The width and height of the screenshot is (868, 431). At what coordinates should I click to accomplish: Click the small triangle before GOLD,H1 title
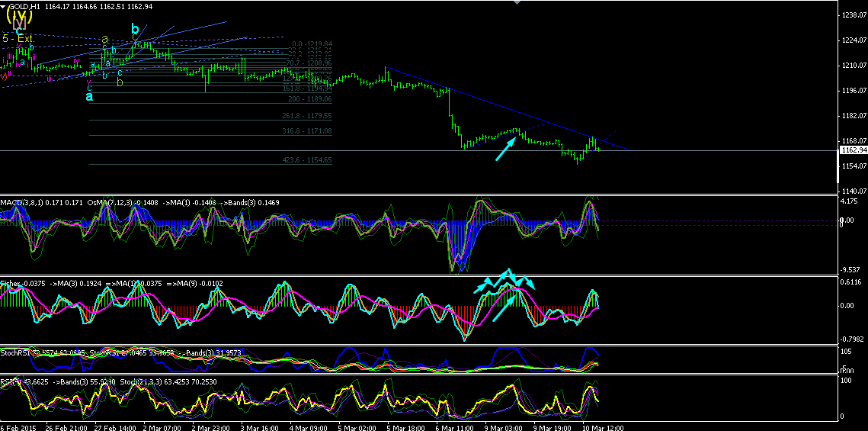click(4, 7)
